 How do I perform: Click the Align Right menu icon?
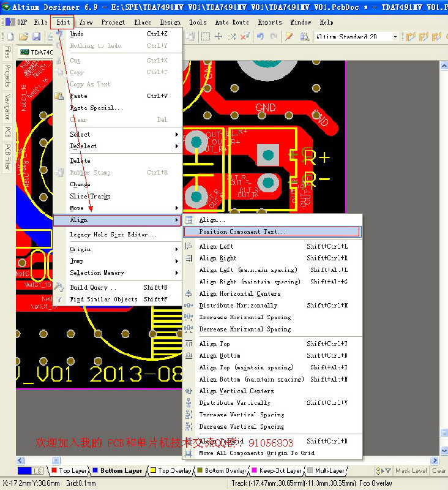(189, 258)
